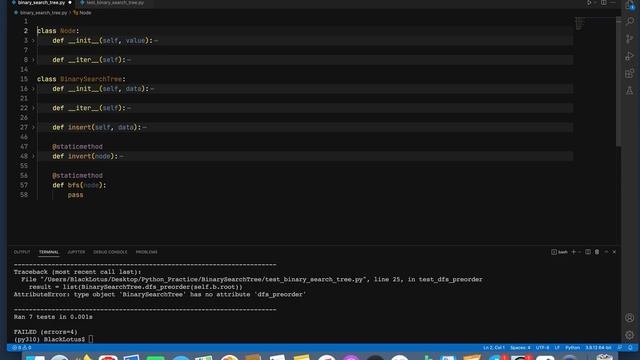Switch to the JUPYTER panel tab
This screenshot has width=640, height=360.
76,252
